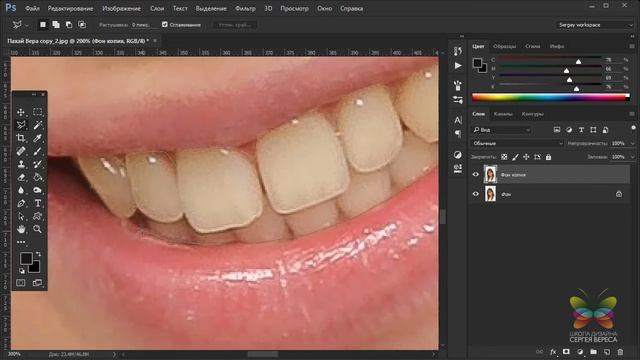Image resolution: width=640 pixels, height=360 pixels.
Task: Click Add to selection mode
Action: (x=56, y=25)
